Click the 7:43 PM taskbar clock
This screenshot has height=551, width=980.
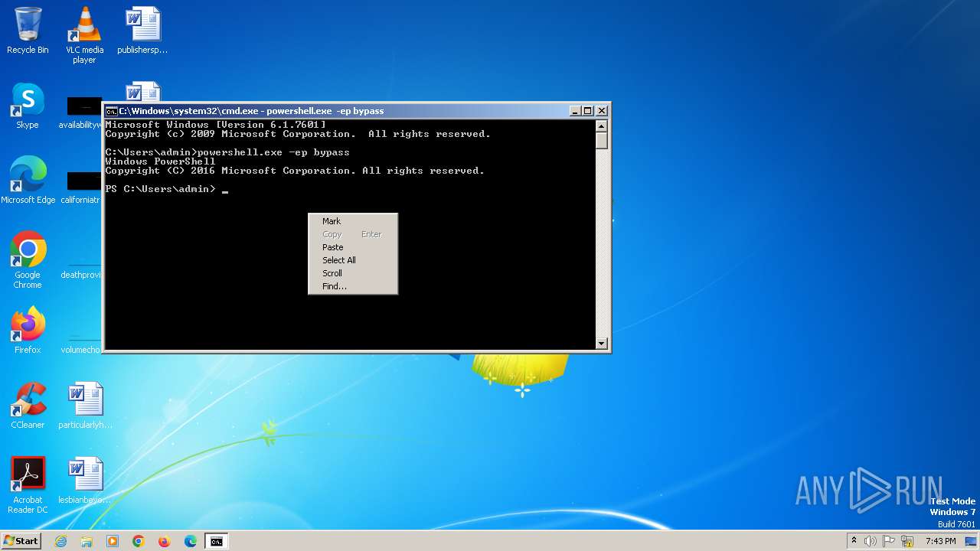(x=940, y=541)
